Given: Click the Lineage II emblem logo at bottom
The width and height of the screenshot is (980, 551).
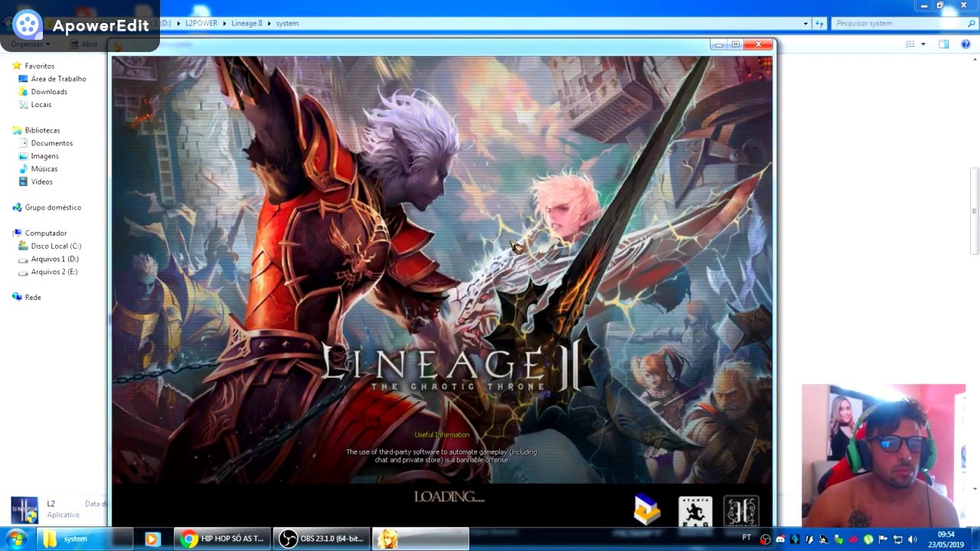Looking at the screenshot, I should tap(741, 511).
